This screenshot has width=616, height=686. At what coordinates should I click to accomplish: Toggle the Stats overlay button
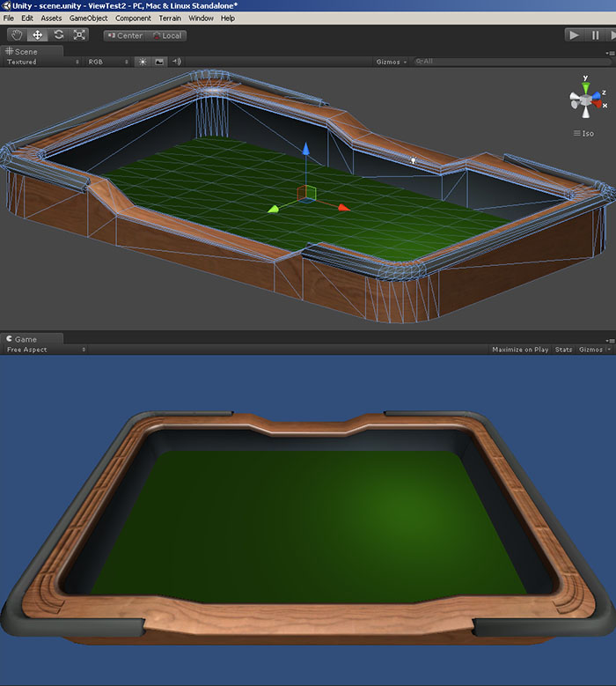[x=563, y=350]
